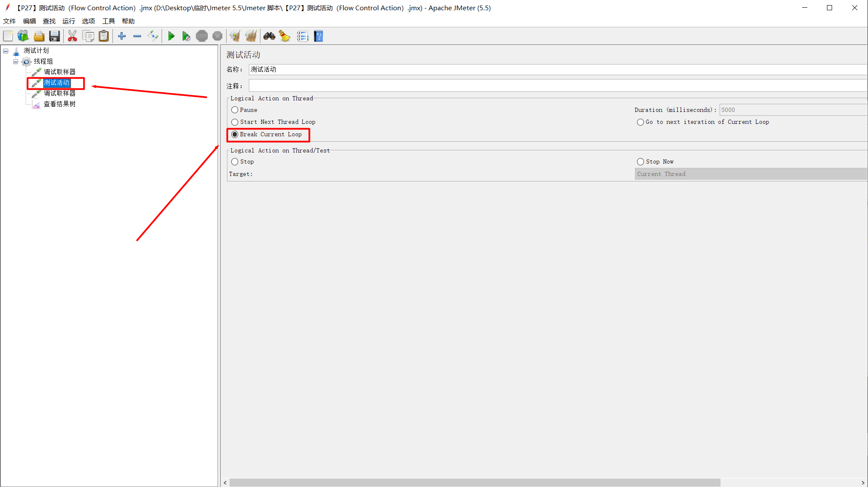Select Break Current Loop radio button
Image resolution: width=868 pixels, height=487 pixels.
(x=235, y=135)
